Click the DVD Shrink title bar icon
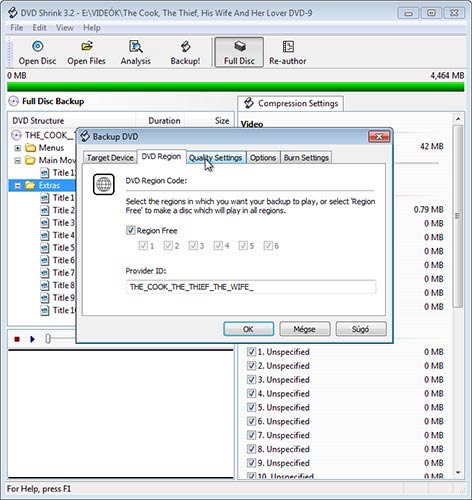 tap(13, 13)
